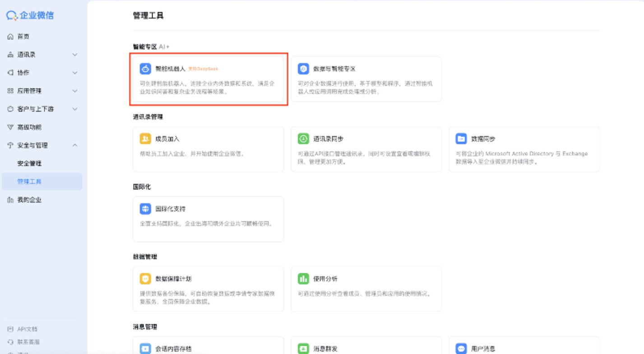The width and height of the screenshot is (644, 354).
Task: Click the 用户消息 chat icon
Action: (461, 349)
